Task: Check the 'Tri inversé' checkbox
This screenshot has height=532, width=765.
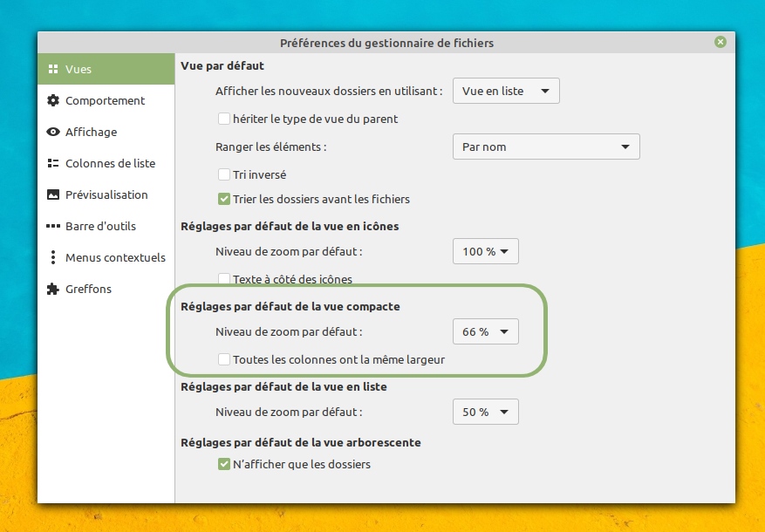Action: pos(224,174)
